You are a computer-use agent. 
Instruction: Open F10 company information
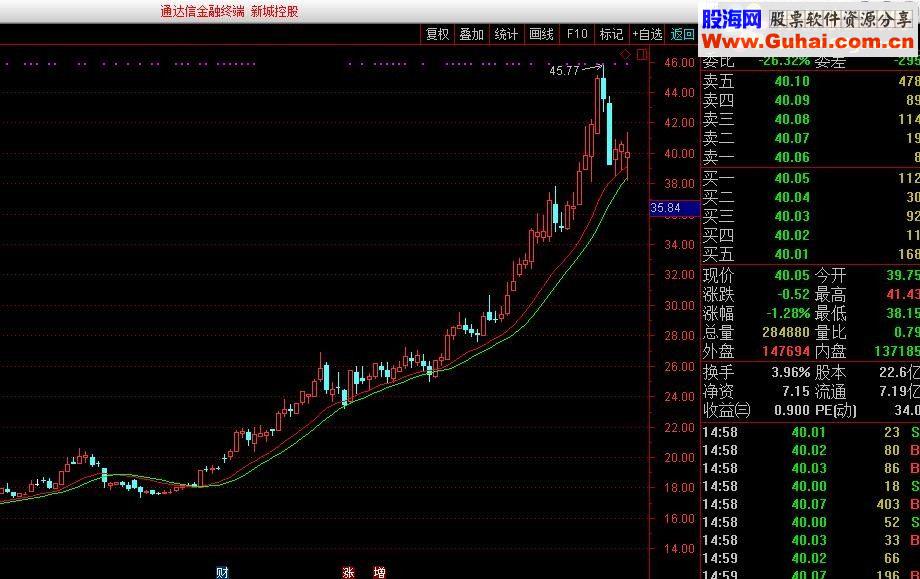577,35
